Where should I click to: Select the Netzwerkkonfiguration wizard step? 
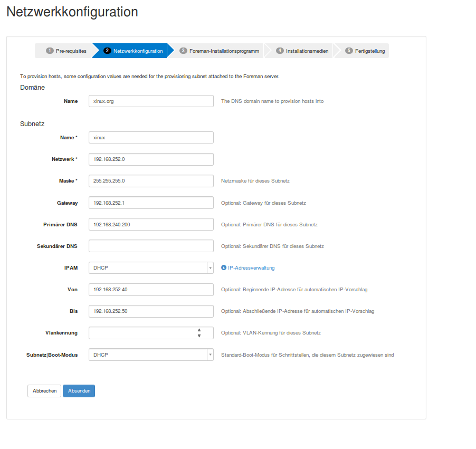point(133,51)
